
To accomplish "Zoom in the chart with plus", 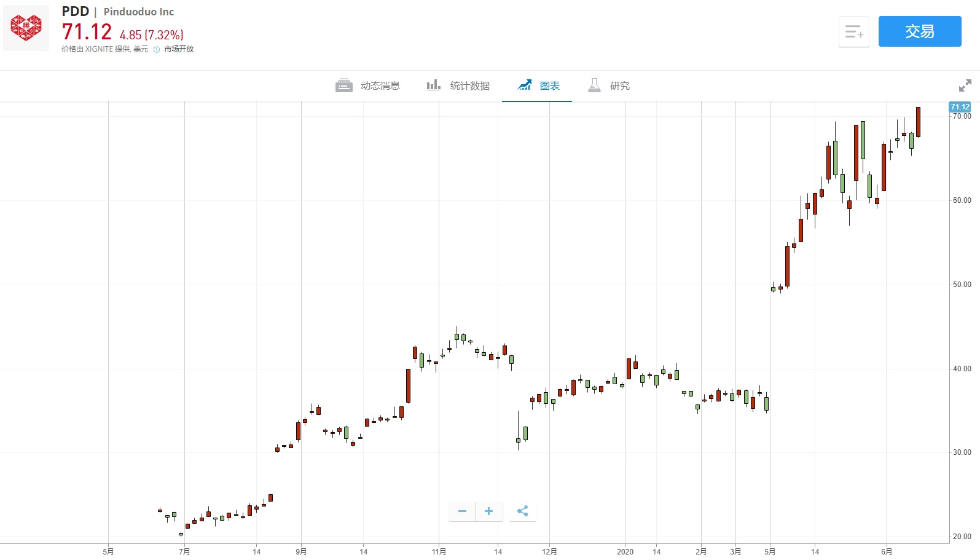I will click(489, 511).
